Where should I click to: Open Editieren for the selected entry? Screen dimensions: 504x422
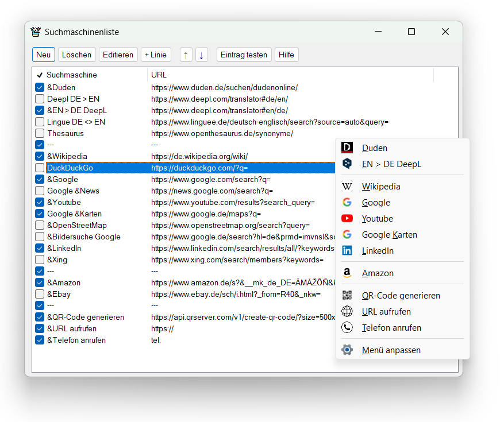coord(118,55)
